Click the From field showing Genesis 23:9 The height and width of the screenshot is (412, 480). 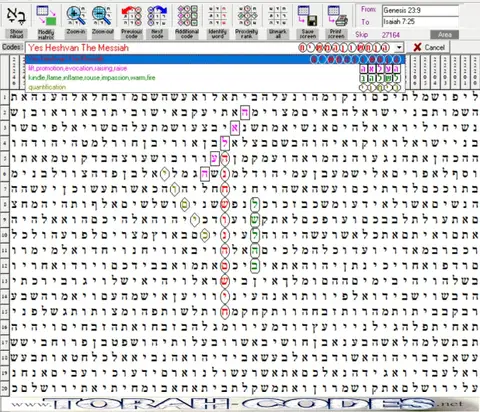(420, 10)
